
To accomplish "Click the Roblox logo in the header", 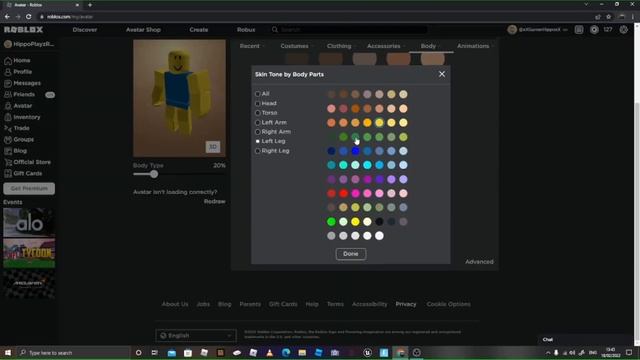I will (x=23, y=30).
